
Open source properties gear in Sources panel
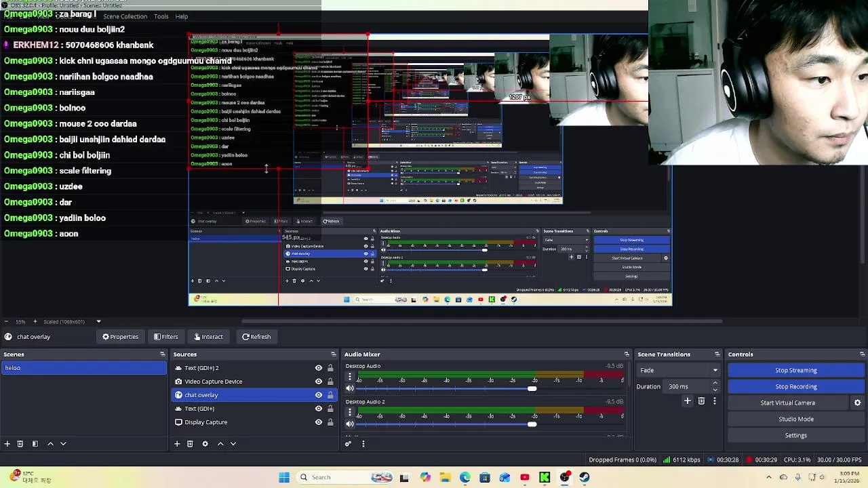(x=205, y=444)
